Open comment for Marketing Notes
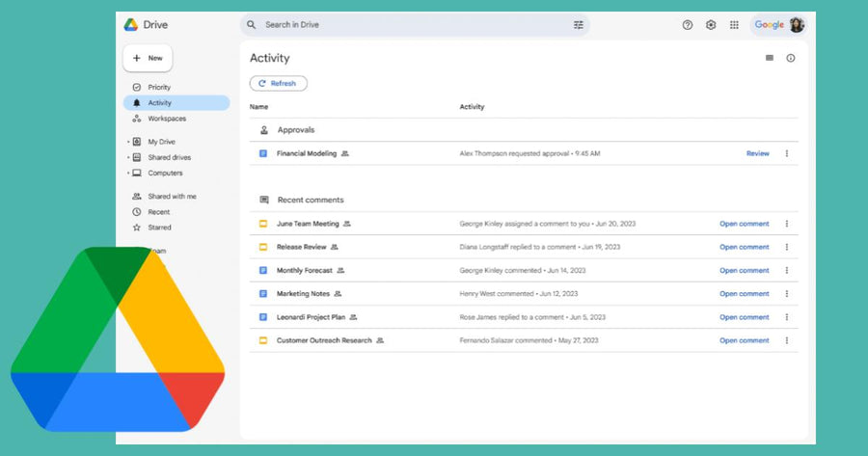Viewport: 868px width, 456px height. tap(744, 294)
